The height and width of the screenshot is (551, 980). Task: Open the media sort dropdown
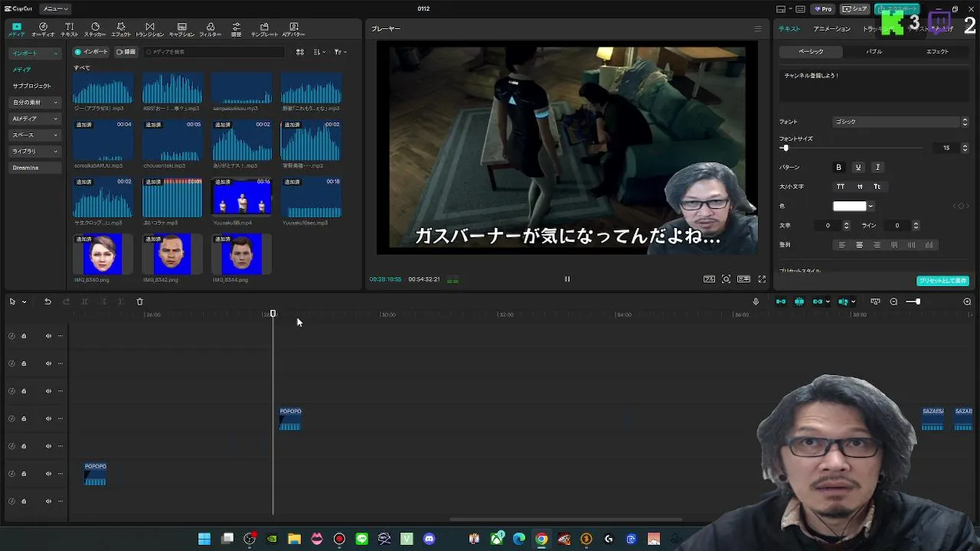coord(320,52)
